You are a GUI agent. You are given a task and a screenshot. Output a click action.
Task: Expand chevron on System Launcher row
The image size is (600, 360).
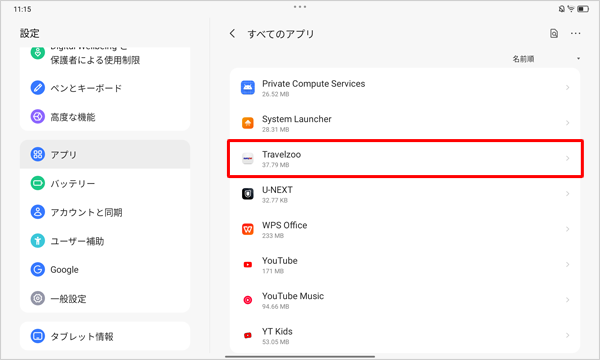[x=567, y=123]
